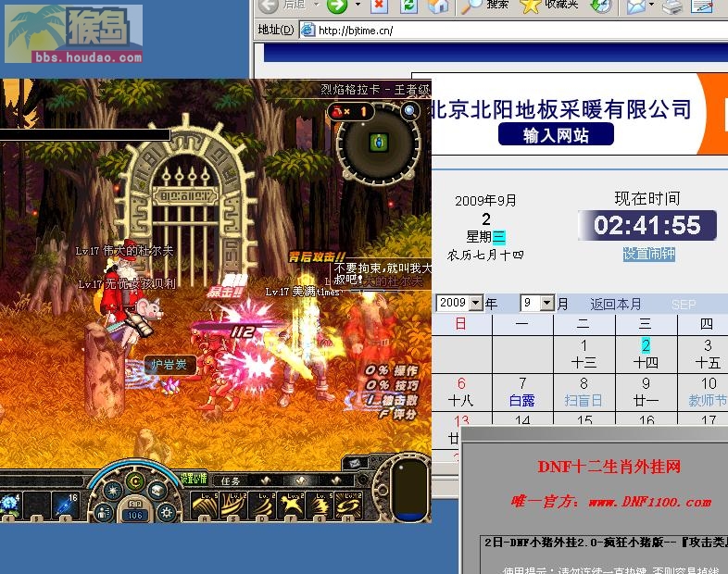728x574 pixels.
Task: Go back with the IE Back arrow
Action: pyautogui.click(x=269, y=6)
